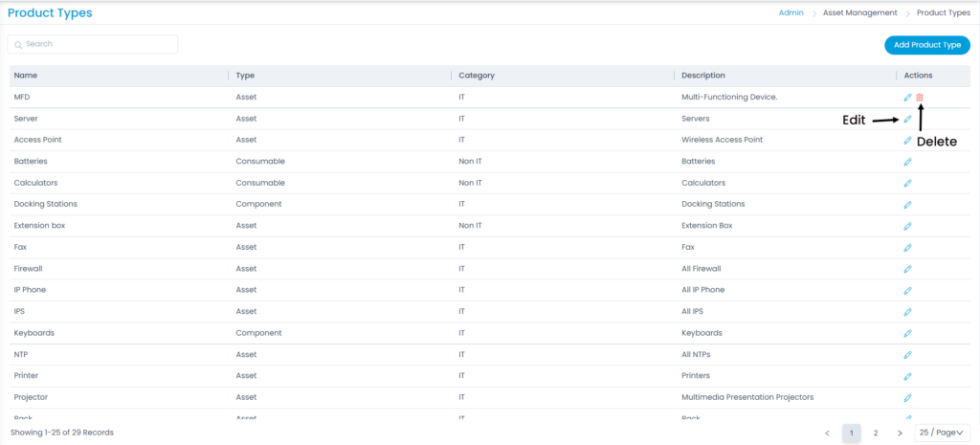Select the Server name cell
980x445 pixels.
[x=27, y=119]
